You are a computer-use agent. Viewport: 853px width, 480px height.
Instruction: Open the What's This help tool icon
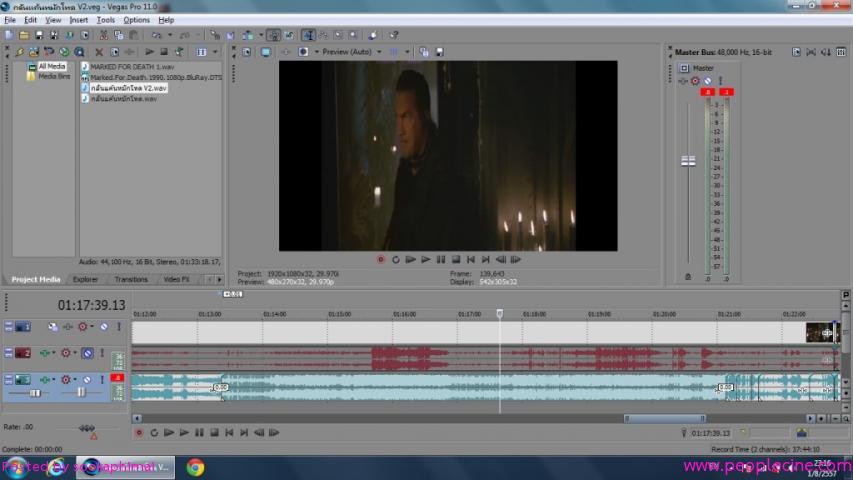coord(394,35)
